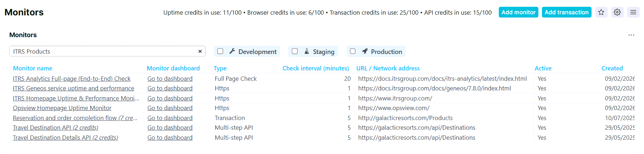Click the check interval value 20
Screen dimensions: 644x154
[348, 79]
